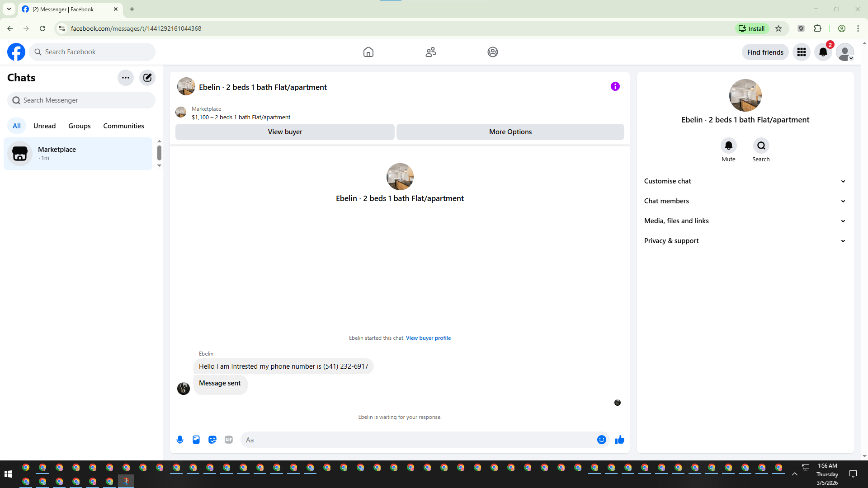
Task: Expand the Privacy & support section
Action: tap(745, 241)
